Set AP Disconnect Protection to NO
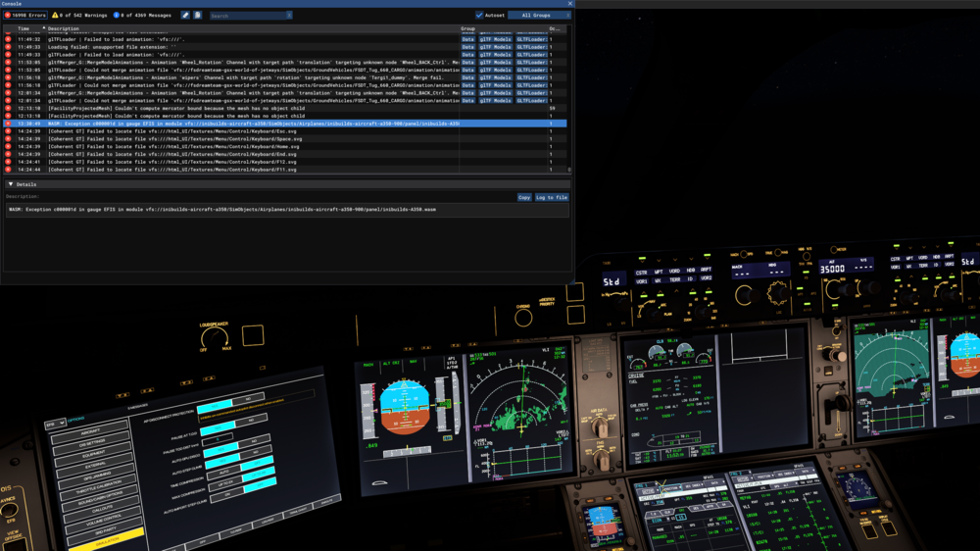This screenshot has width=980, height=551. pos(249,399)
